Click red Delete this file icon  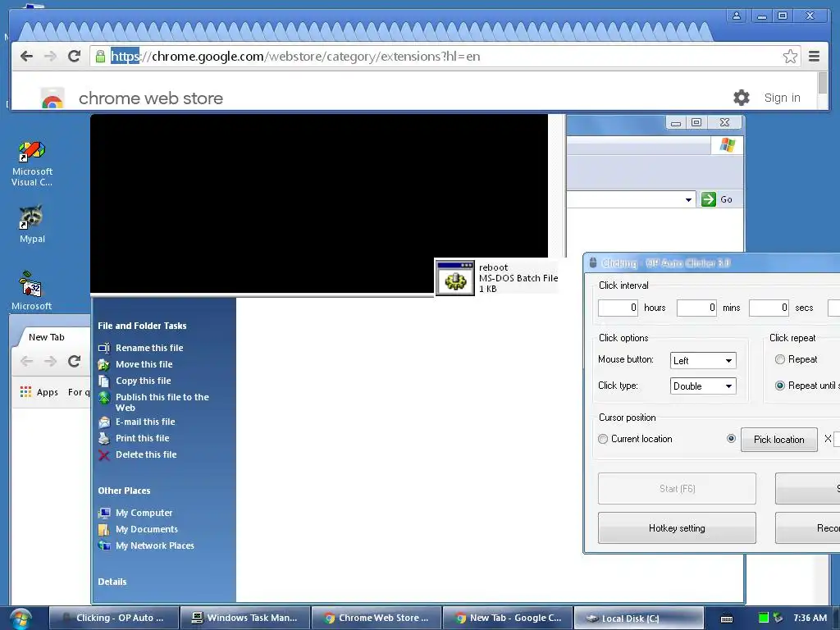pos(104,454)
